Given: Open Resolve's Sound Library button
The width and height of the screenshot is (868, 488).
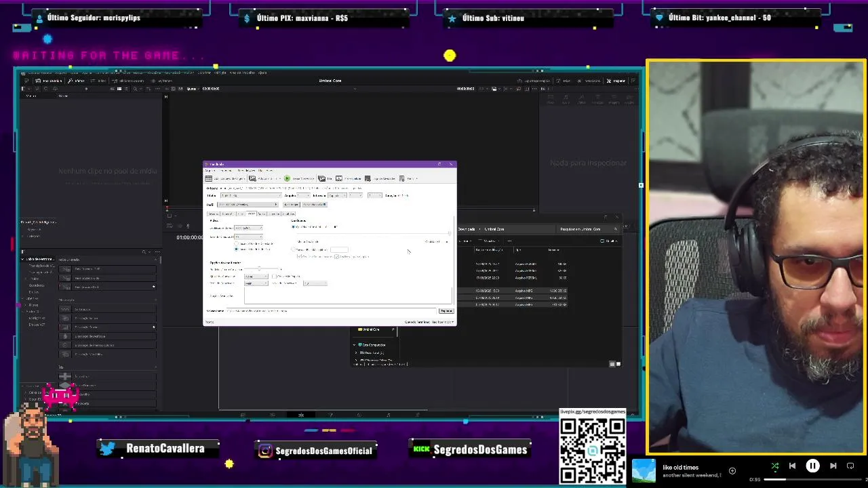Looking at the screenshot, I should tap(127, 81).
